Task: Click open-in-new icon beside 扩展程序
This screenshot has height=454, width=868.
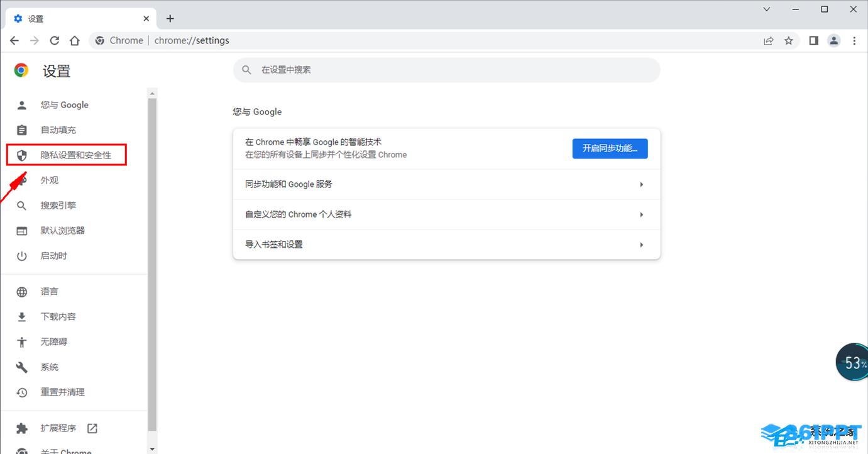Action: [92, 428]
